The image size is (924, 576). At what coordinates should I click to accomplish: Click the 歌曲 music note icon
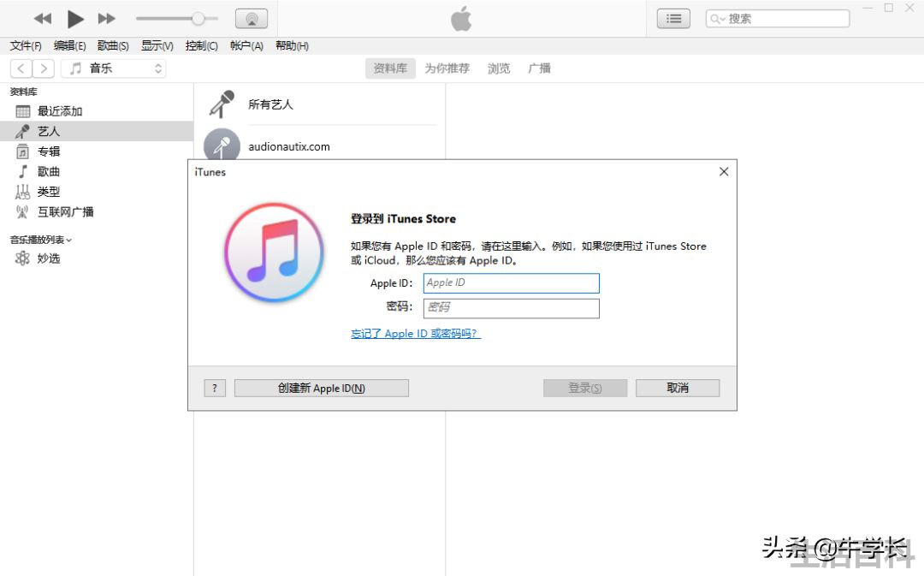22,171
